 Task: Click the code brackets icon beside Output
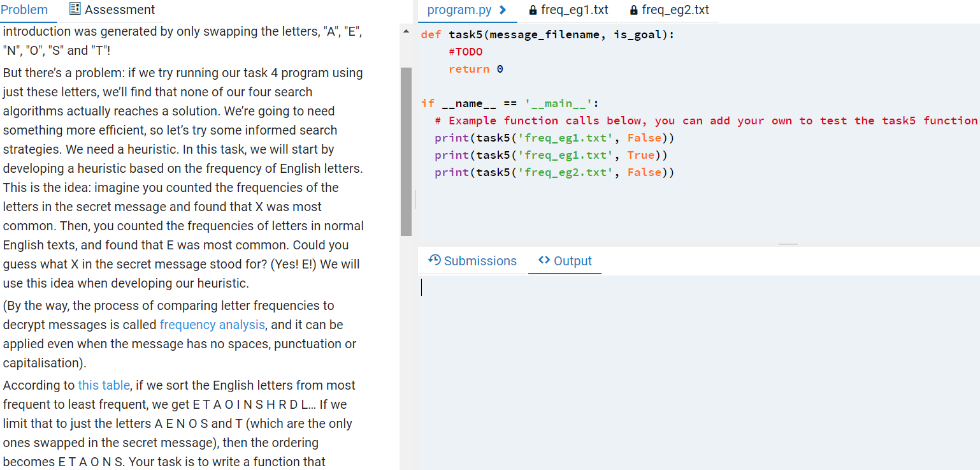545,260
